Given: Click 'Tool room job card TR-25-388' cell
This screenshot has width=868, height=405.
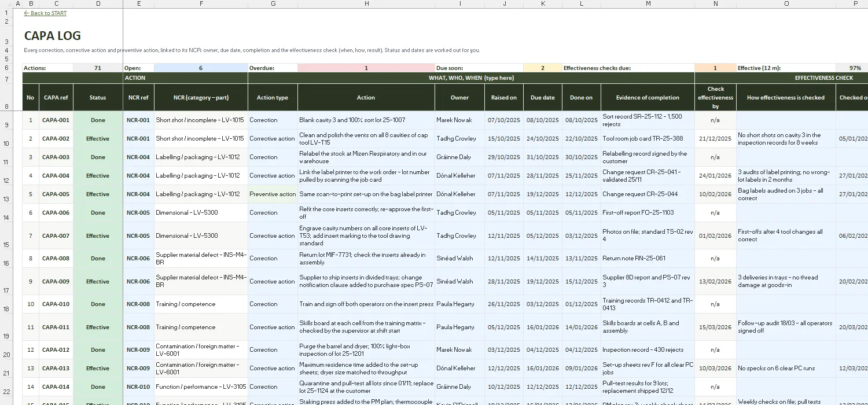Looking at the screenshot, I should tap(648, 138).
